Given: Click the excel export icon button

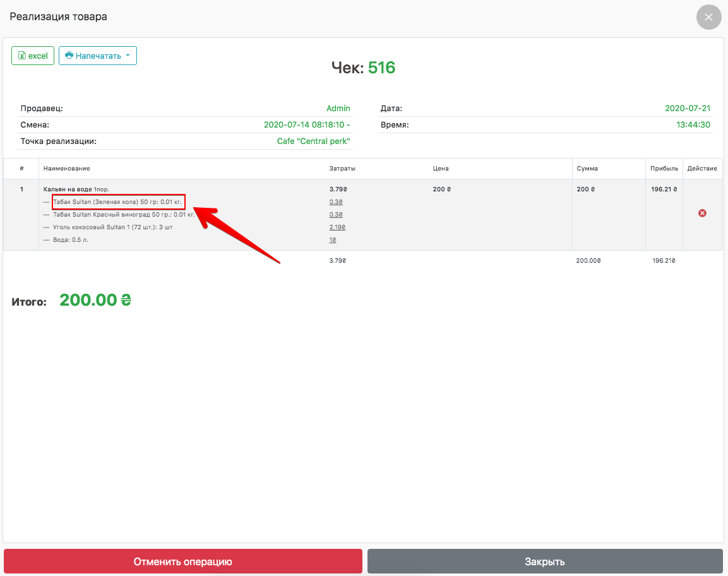Looking at the screenshot, I should tap(32, 56).
